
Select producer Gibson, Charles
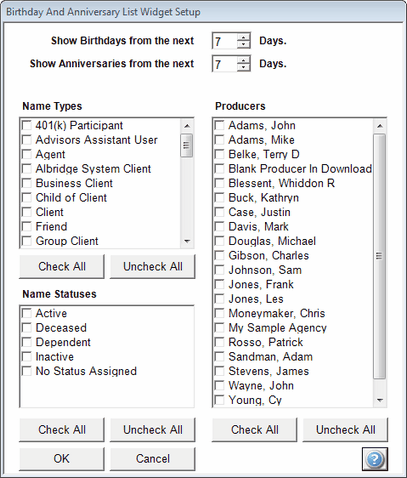pyautogui.click(x=219, y=255)
